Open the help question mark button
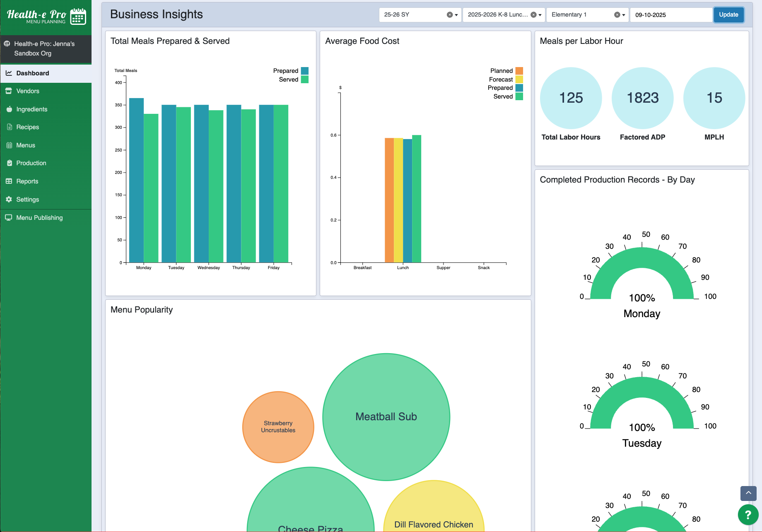 point(748,515)
